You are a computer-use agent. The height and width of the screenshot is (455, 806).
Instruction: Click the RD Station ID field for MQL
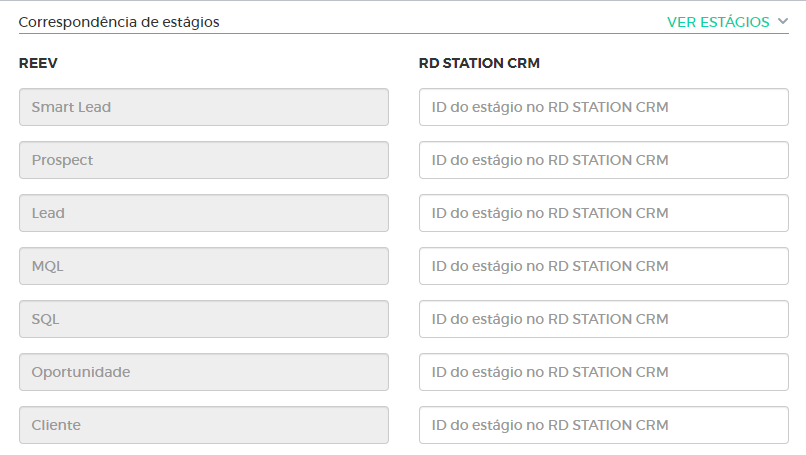603,266
